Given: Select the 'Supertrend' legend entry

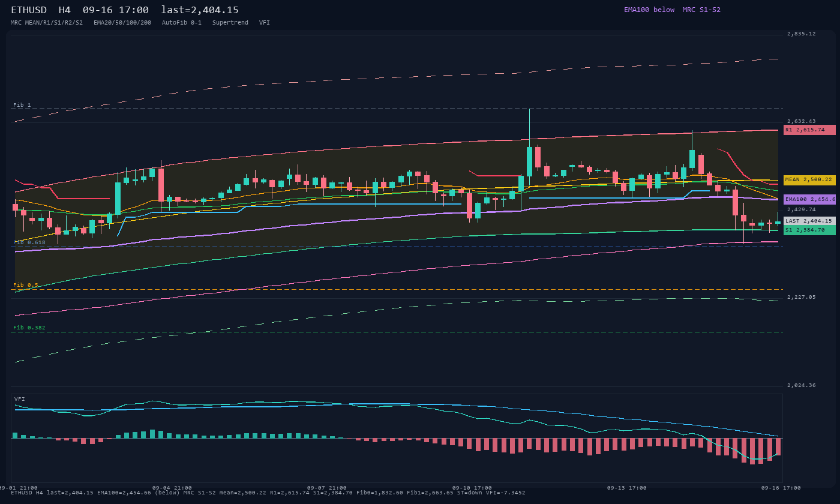Looking at the screenshot, I should pos(230,22).
